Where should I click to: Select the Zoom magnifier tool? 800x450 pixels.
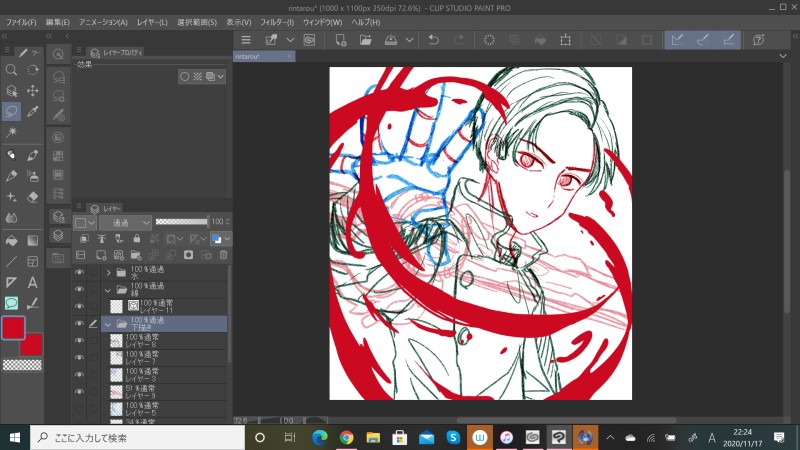(11, 70)
